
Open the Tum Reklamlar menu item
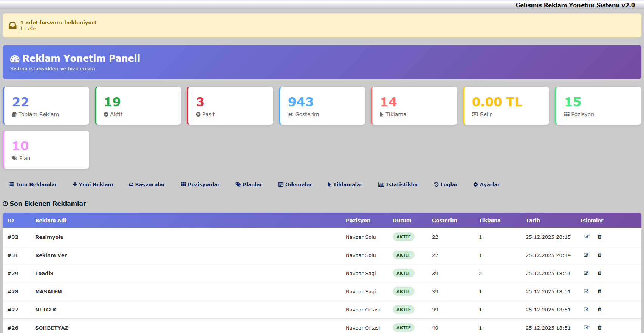pyautogui.click(x=33, y=184)
